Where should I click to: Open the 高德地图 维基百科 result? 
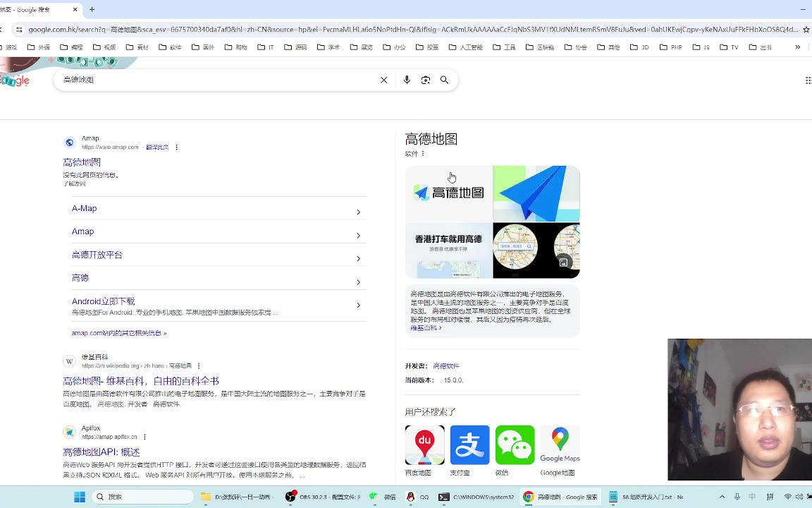141,381
